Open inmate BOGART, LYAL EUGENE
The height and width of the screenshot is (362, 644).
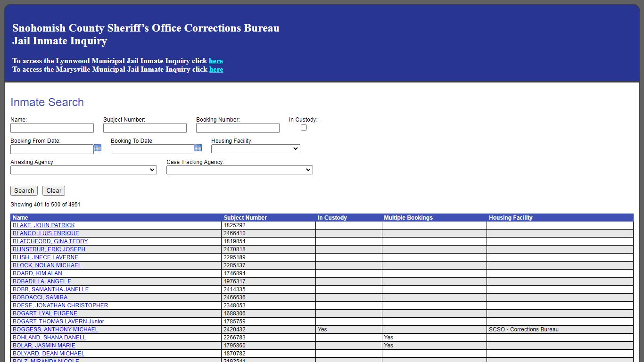(45, 313)
